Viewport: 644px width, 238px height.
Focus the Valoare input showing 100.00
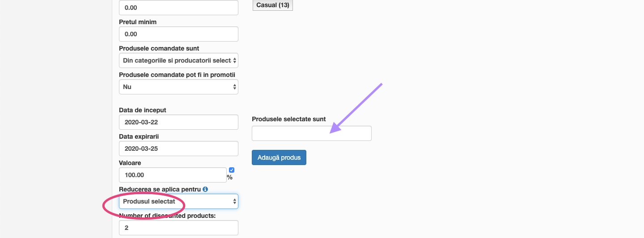[173, 175]
